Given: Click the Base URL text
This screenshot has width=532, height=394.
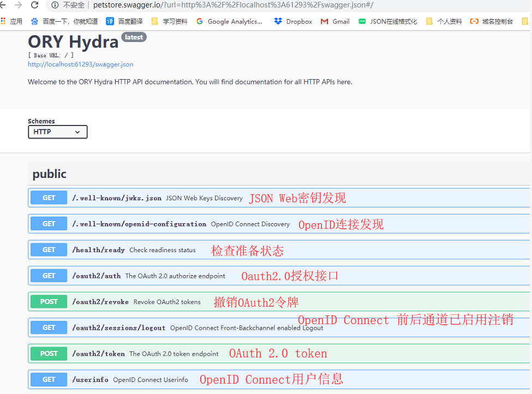Looking at the screenshot, I should tap(51, 55).
